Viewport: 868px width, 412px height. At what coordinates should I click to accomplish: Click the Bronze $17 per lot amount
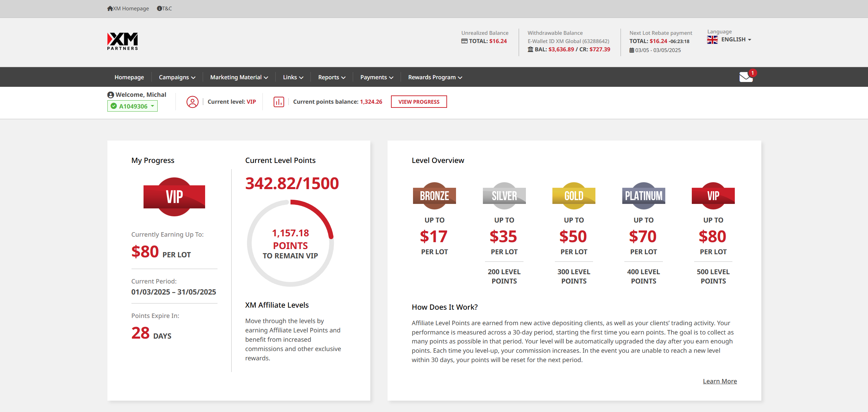pyautogui.click(x=434, y=236)
